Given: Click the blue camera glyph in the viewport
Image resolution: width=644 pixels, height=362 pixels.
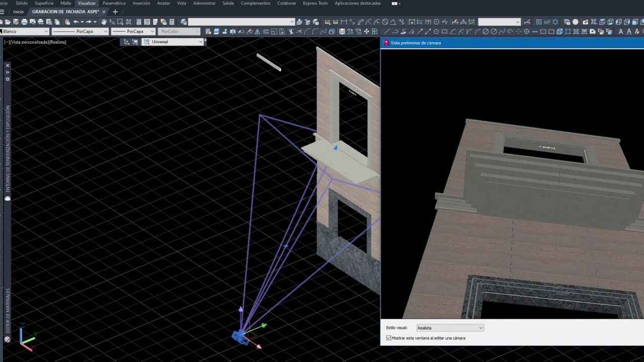Looking at the screenshot, I should 240,336.
